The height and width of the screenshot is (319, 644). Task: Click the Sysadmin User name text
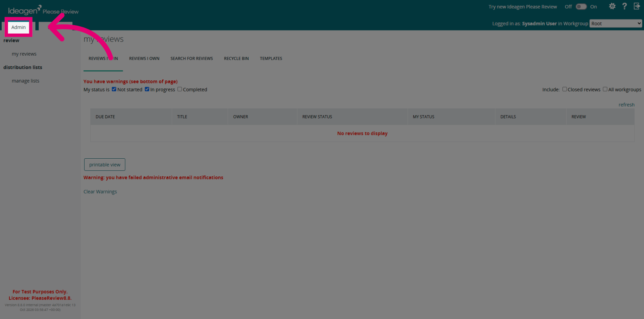539,23
